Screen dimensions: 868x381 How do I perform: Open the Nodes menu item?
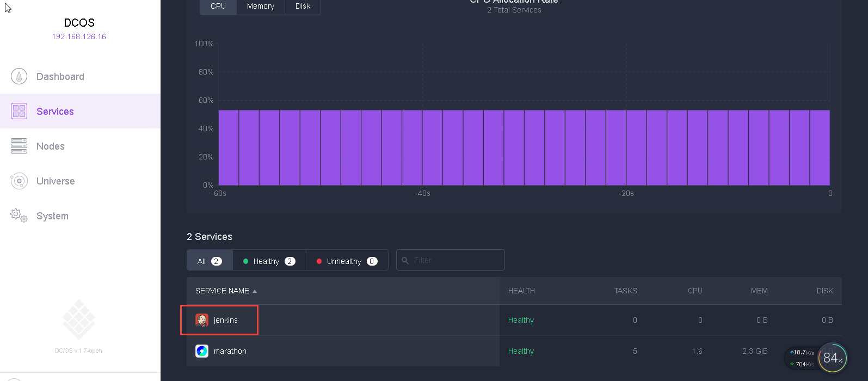[51, 146]
